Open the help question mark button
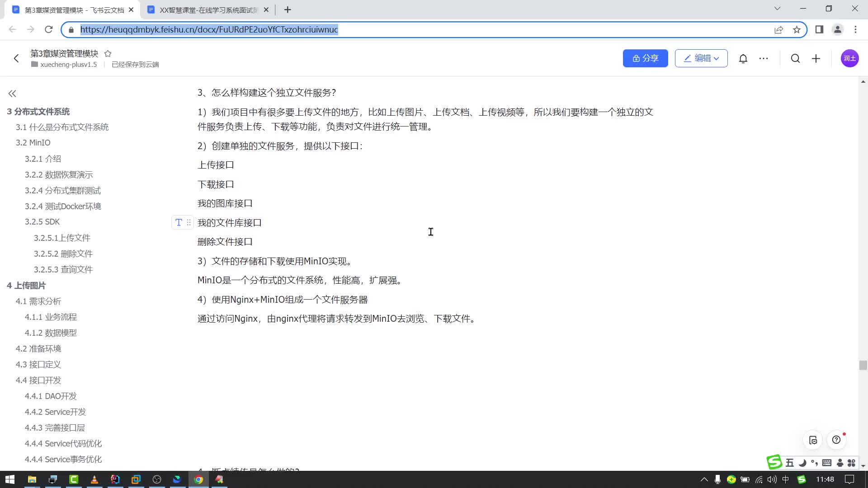Screen dimensions: 868x488 836,440
